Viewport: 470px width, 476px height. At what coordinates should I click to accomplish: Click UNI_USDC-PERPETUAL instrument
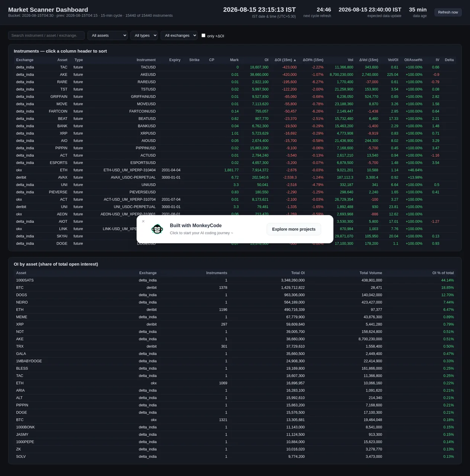coord(135,207)
